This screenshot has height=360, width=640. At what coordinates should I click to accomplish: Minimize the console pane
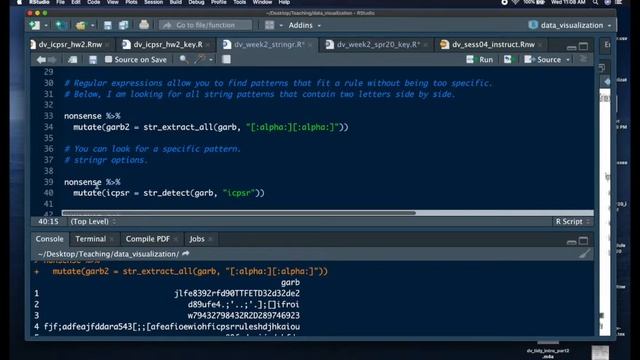tap(571, 241)
